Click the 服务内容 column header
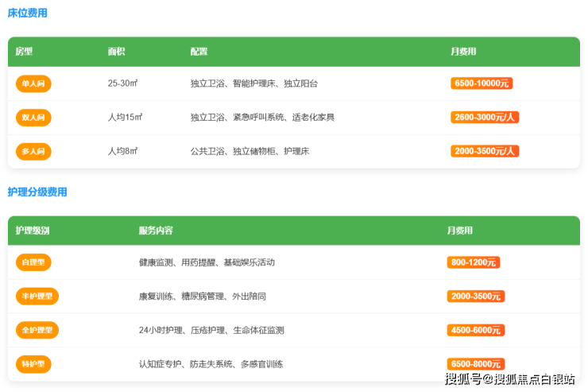This screenshot has height=392, width=588. tap(156, 231)
